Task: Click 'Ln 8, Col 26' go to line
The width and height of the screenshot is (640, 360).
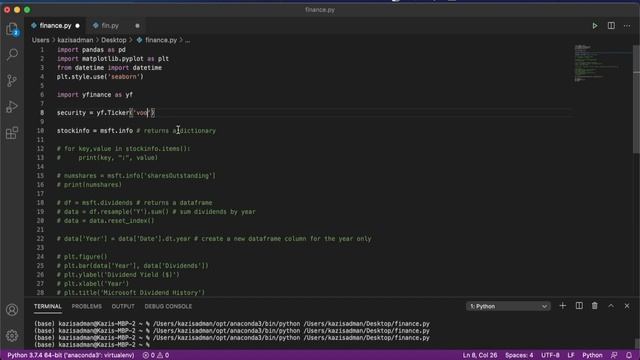Action: tap(480, 355)
